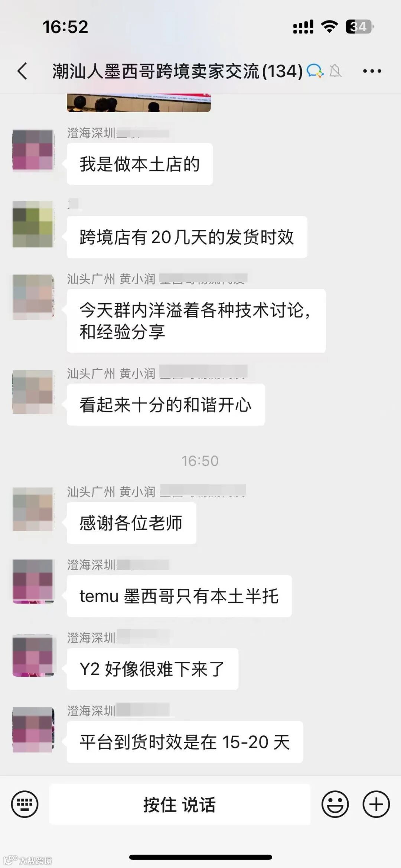Select message 今天群内洋溢着各种技术讨论
This screenshot has height=868, width=401.
[x=196, y=321]
